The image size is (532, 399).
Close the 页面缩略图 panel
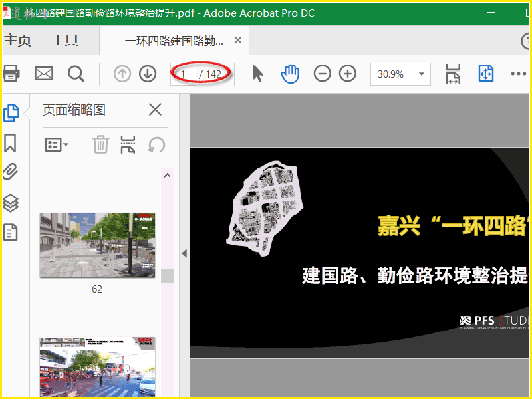pos(155,110)
